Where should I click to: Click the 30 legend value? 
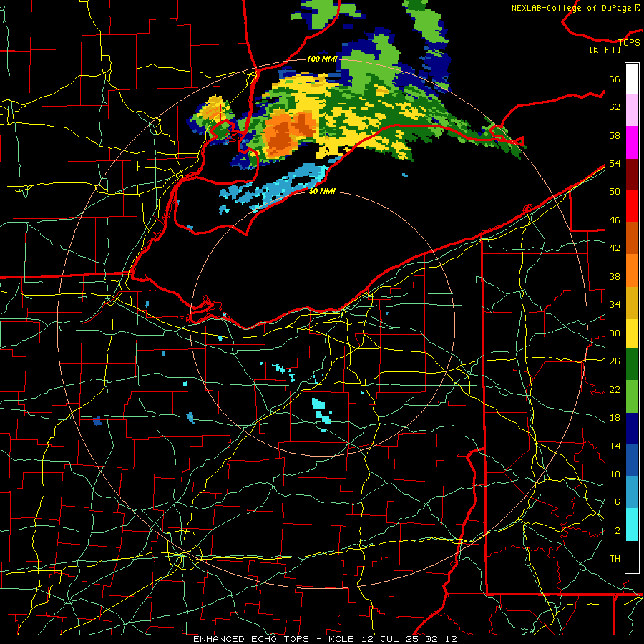click(615, 333)
